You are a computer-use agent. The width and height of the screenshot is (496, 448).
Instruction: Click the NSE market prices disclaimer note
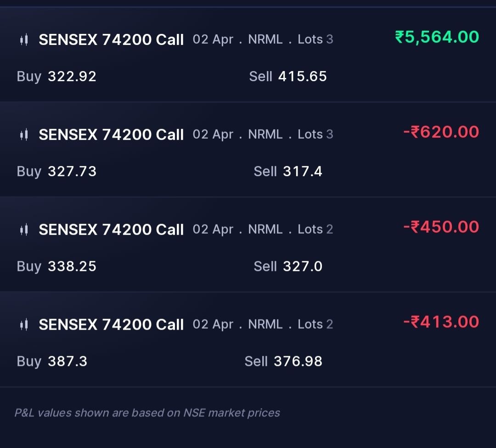point(147,413)
